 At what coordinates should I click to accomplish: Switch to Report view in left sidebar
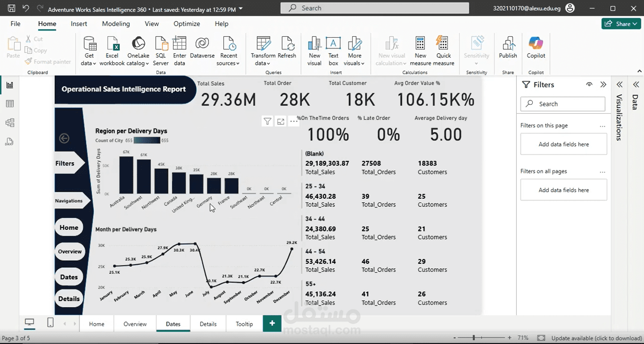click(9, 85)
